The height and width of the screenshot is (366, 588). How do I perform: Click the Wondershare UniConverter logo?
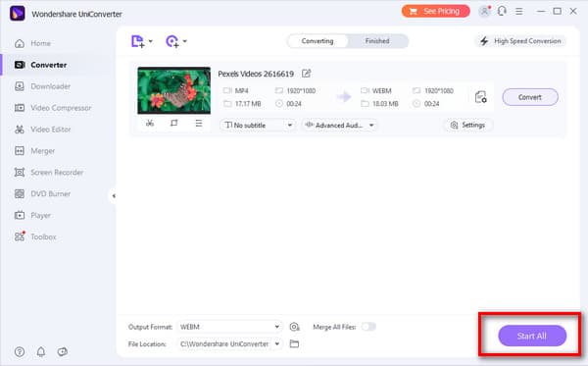point(18,14)
